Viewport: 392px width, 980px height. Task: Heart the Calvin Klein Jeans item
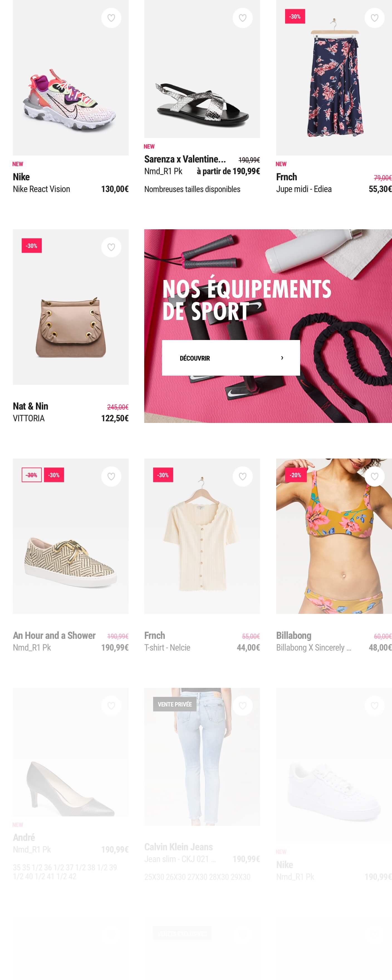(x=242, y=706)
